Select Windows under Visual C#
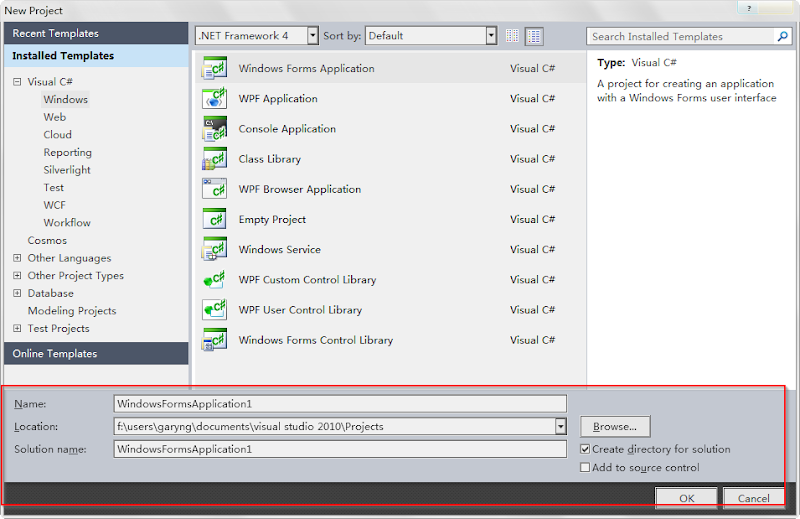 65,100
